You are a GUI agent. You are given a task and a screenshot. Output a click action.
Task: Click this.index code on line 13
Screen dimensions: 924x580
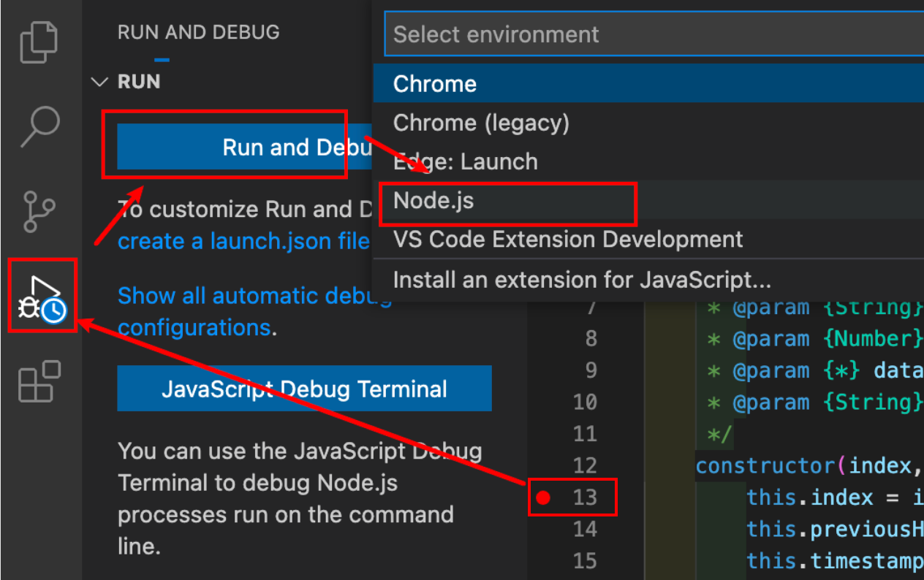coord(810,498)
